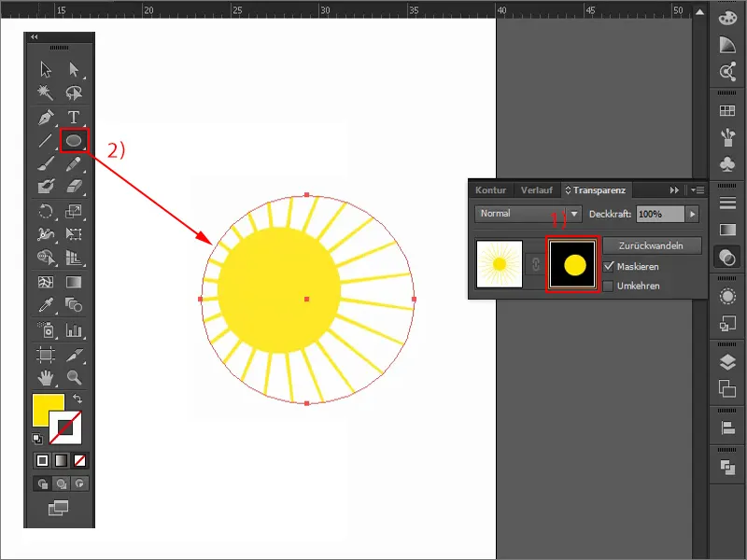Apply Gradient mode button below swatches
747x560 pixels.
click(x=61, y=460)
